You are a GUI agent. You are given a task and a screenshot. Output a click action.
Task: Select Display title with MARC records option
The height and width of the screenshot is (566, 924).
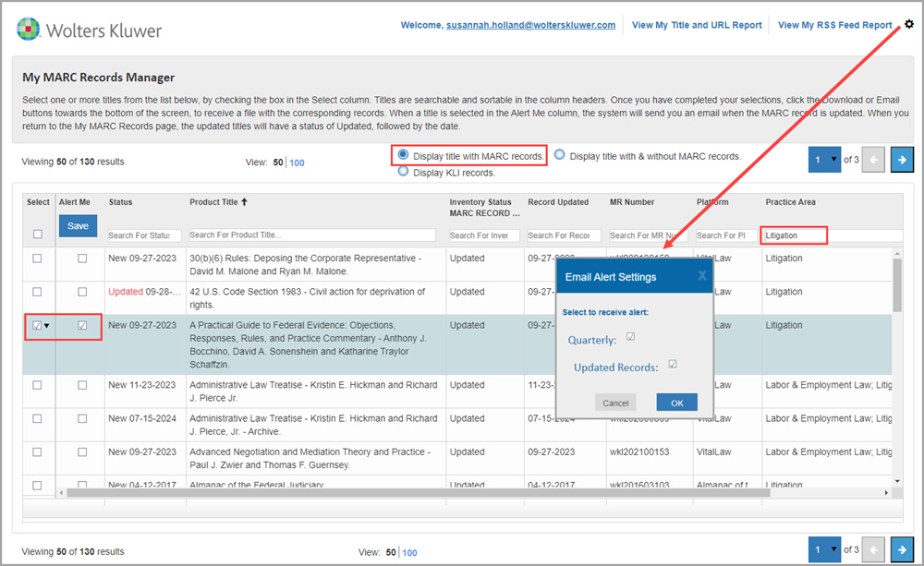pos(403,154)
